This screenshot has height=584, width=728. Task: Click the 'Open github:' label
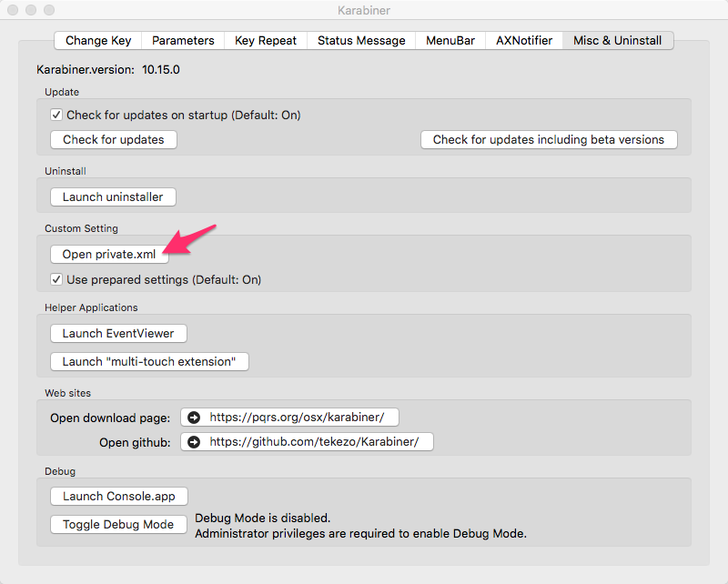click(135, 443)
